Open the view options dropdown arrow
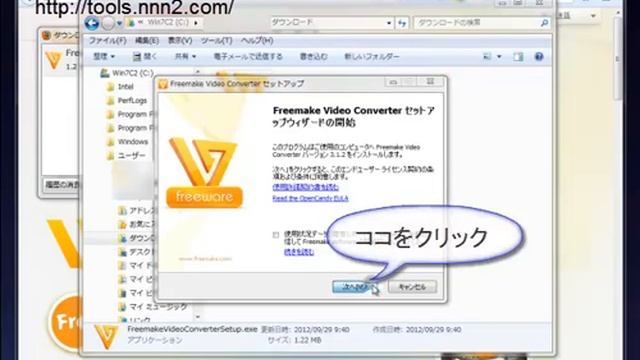 [499, 57]
